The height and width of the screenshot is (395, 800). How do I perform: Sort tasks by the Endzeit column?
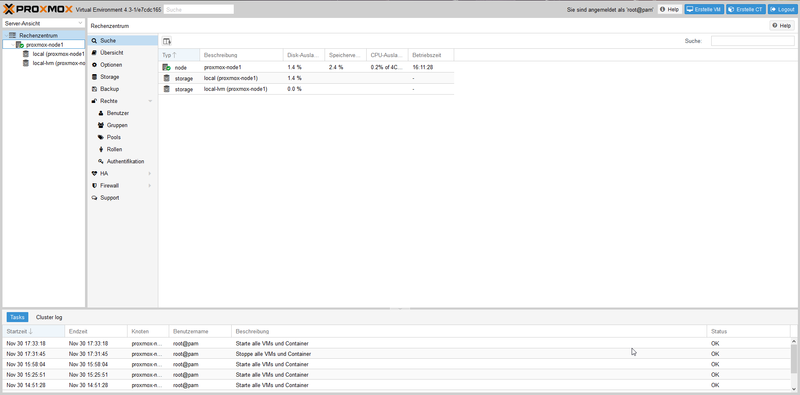[96, 332]
